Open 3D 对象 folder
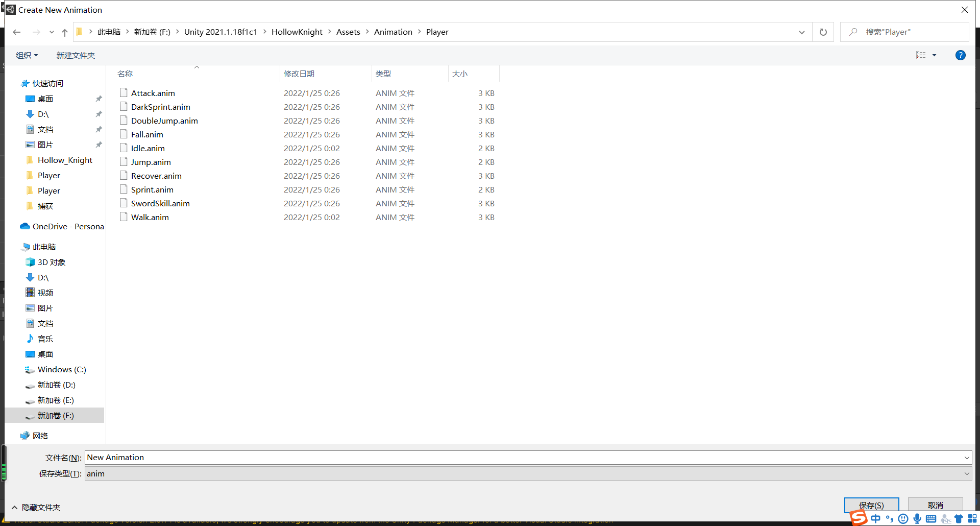The image size is (980, 526). 51,262
